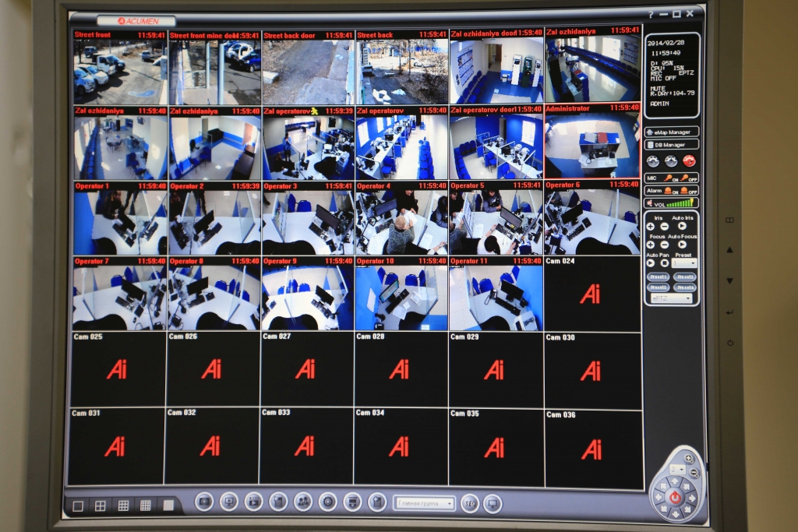Click the PTZ zoom out magnifier
798x532 pixels.
pos(694,472)
